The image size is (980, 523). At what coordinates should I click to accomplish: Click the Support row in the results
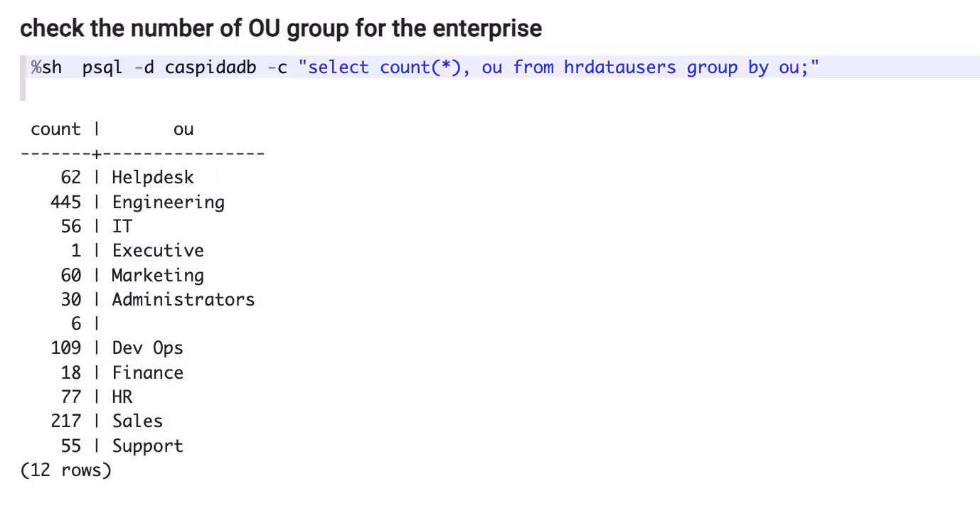pyautogui.click(x=147, y=446)
